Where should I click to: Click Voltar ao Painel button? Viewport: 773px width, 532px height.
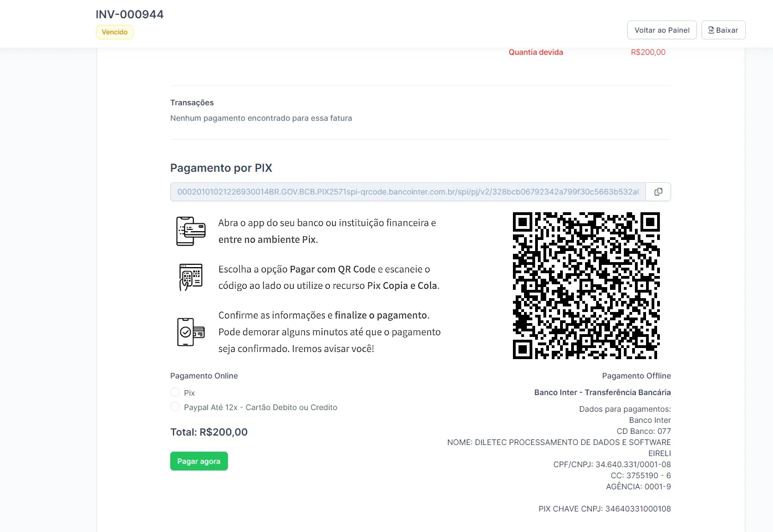(662, 30)
